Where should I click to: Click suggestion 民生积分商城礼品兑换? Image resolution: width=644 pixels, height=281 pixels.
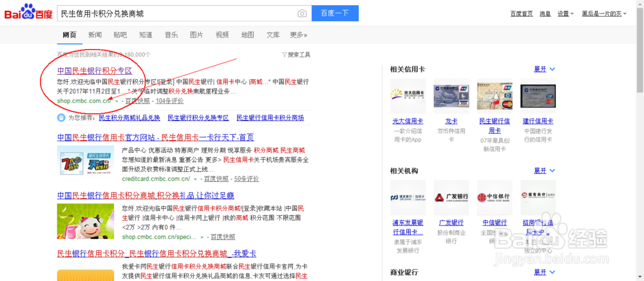click(130, 118)
